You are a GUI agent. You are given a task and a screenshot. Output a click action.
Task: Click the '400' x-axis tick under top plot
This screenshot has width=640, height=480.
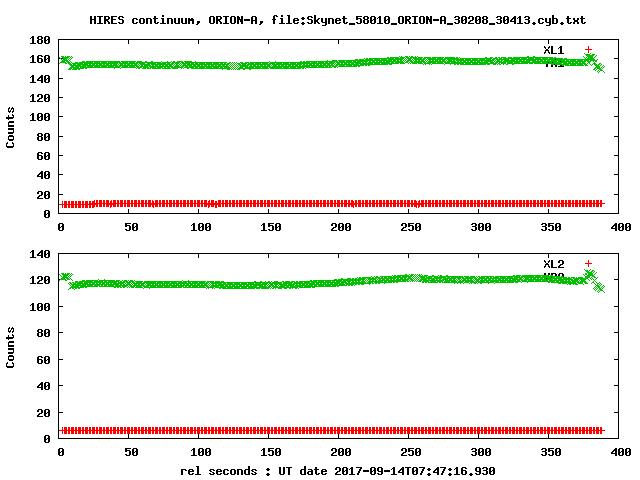coord(621,227)
